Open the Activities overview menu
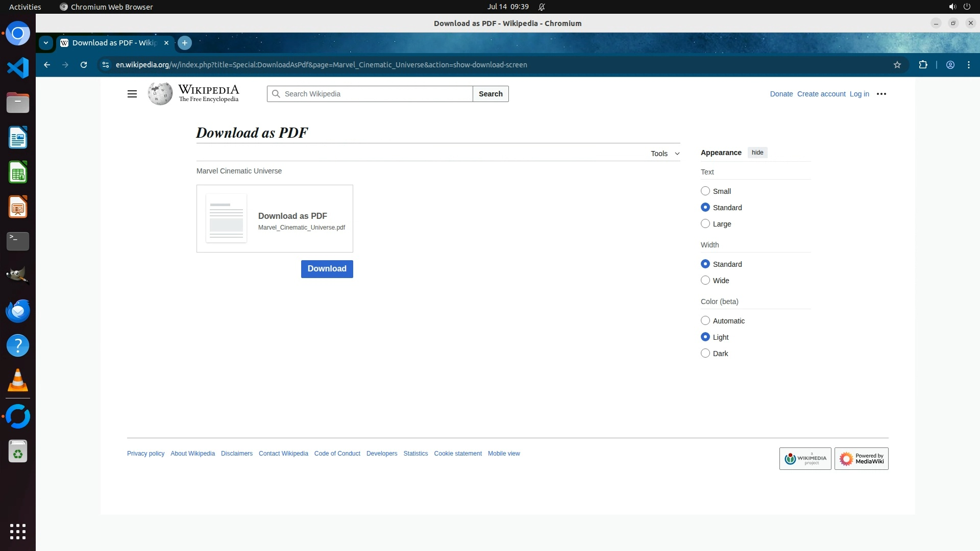980x551 pixels. tap(25, 7)
